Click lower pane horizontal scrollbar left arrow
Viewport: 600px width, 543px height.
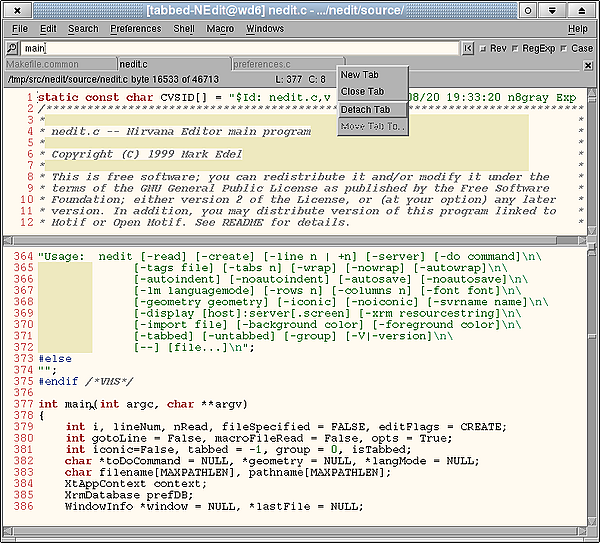8,531
